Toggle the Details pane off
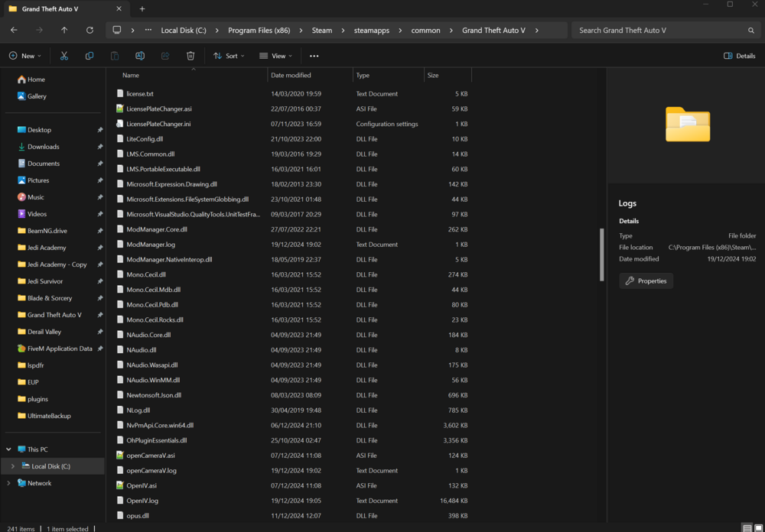 click(x=738, y=55)
